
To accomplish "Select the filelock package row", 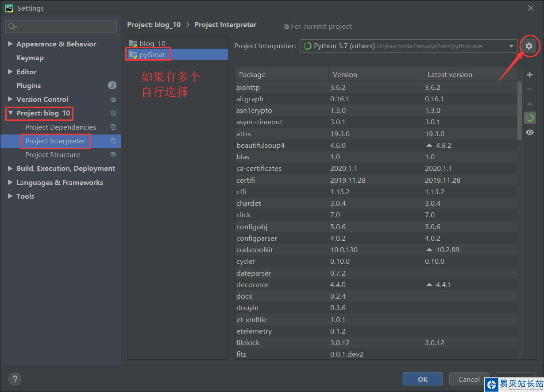I will click(376, 342).
